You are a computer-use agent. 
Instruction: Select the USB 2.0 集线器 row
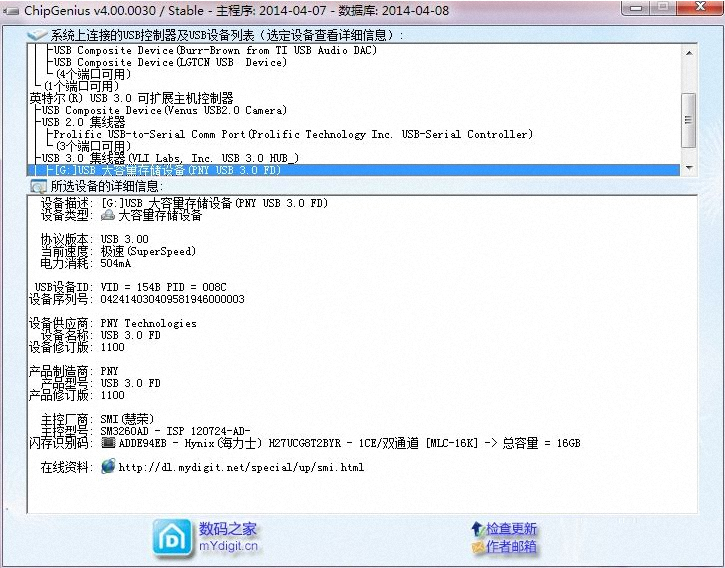click(83, 122)
